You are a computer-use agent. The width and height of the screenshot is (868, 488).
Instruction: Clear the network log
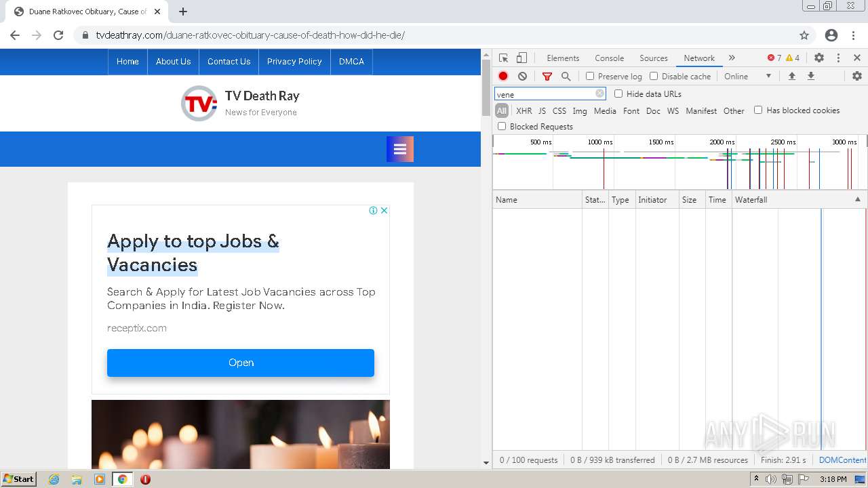(x=522, y=77)
